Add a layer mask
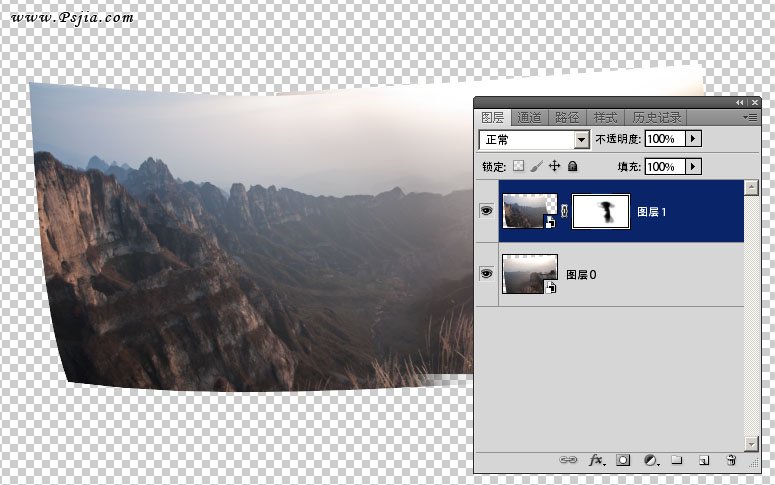 tap(623, 460)
